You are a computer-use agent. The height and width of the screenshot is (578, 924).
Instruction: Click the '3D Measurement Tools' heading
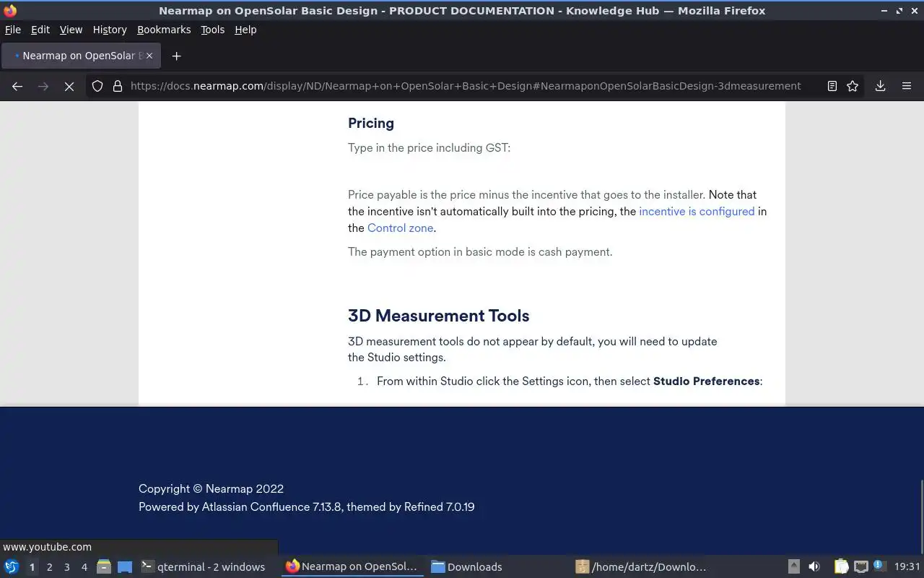coord(439,316)
